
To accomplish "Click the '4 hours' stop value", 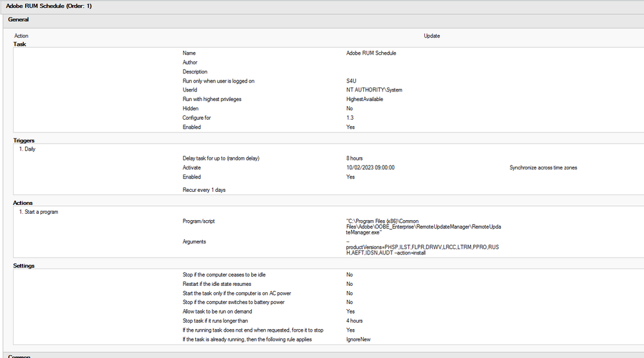I will (354, 321).
